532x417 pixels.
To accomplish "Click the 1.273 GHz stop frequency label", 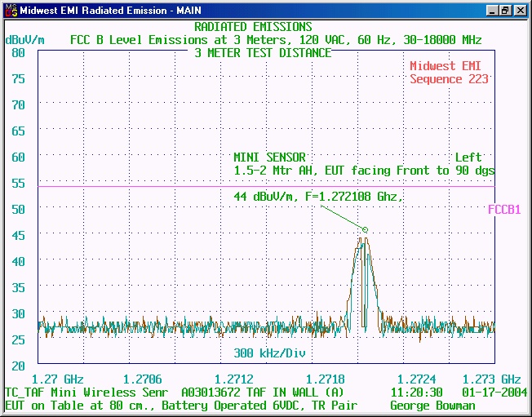I will coord(491,379).
